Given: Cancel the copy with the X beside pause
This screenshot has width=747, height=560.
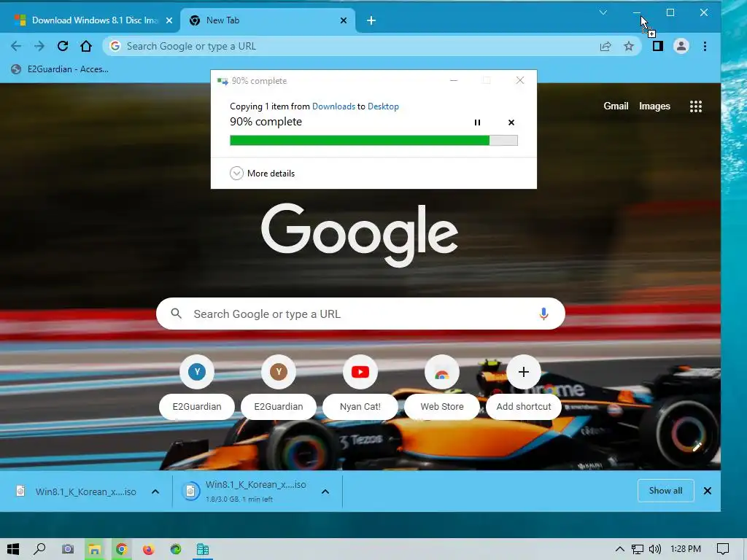Looking at the screenshot, I should (511, 122).
